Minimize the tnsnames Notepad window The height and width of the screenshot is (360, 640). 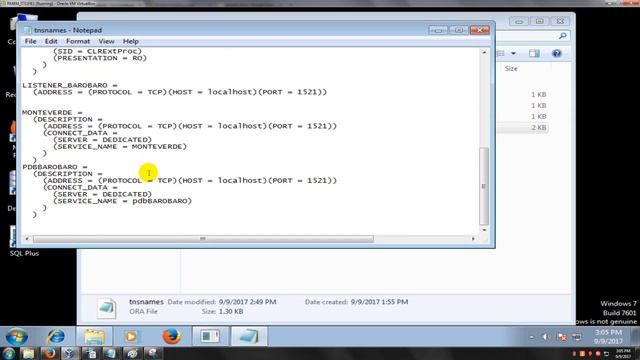tap(438, 30)
